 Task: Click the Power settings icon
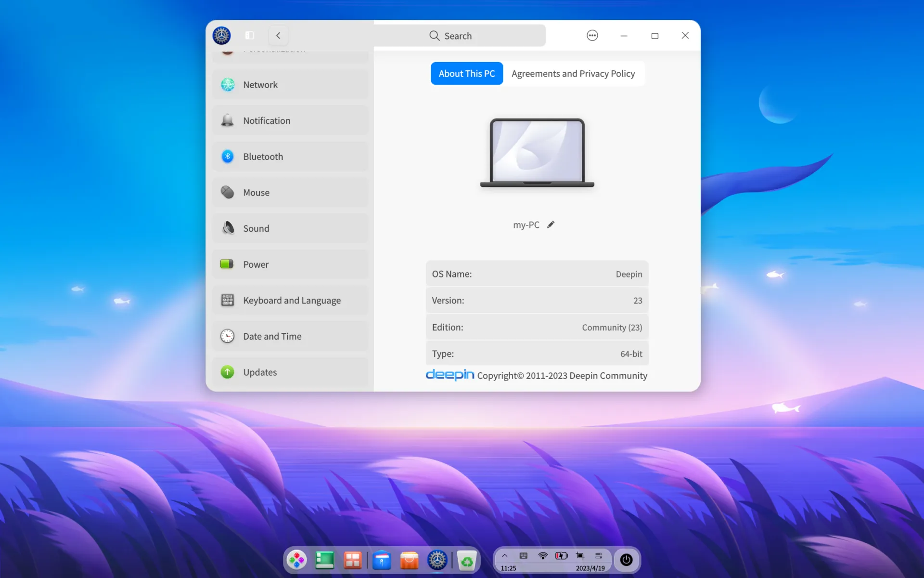[227, 263]
